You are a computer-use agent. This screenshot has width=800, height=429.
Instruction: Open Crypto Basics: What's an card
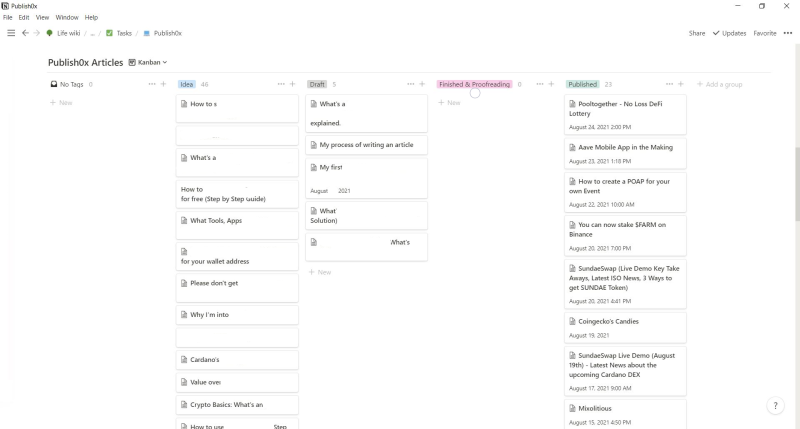click(x=237, y=405)
